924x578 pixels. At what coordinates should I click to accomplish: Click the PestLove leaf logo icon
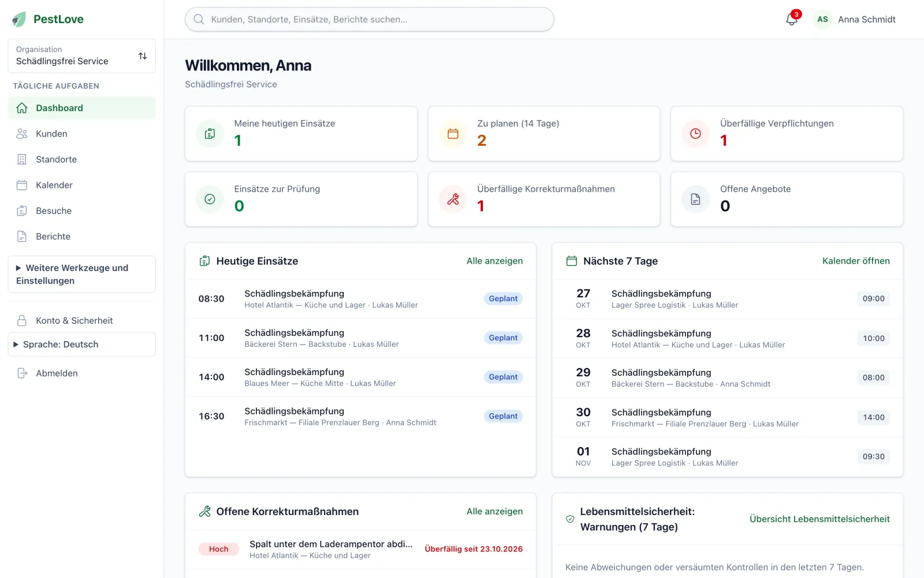19,19
